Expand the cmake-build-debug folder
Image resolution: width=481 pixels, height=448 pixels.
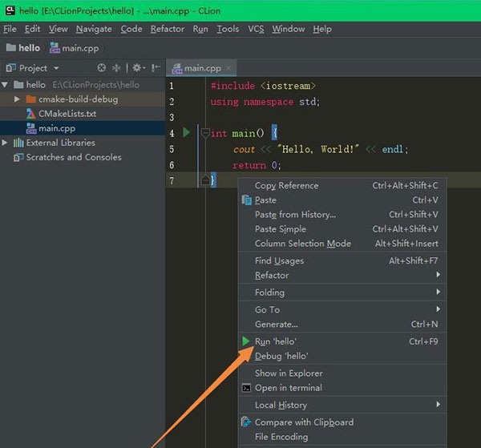(18, 99)
